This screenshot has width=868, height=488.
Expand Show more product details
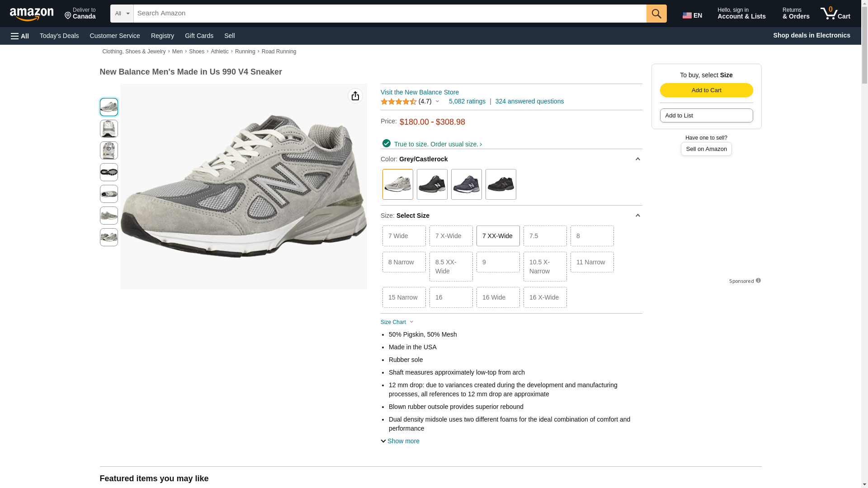[x=400, y=441]
